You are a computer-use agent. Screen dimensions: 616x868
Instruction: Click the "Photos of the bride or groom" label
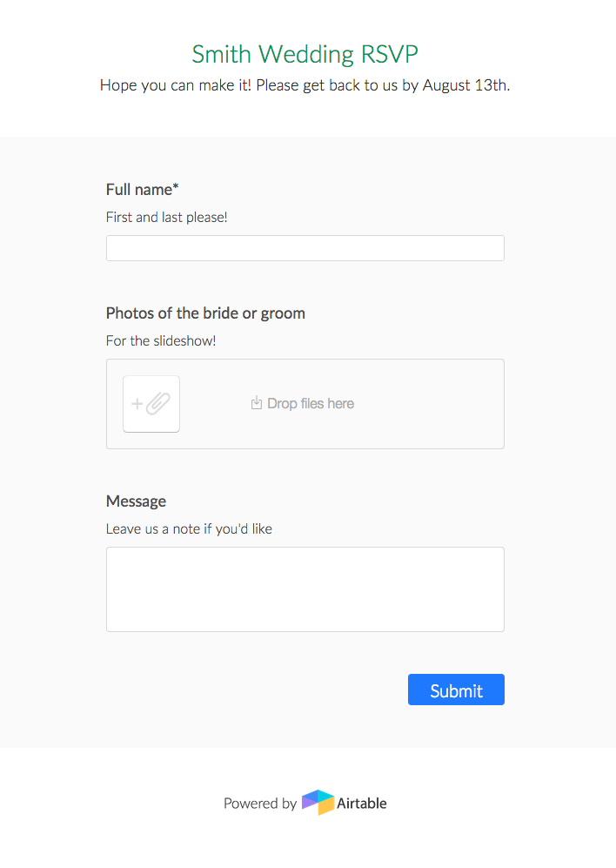(x=205, y=313)
